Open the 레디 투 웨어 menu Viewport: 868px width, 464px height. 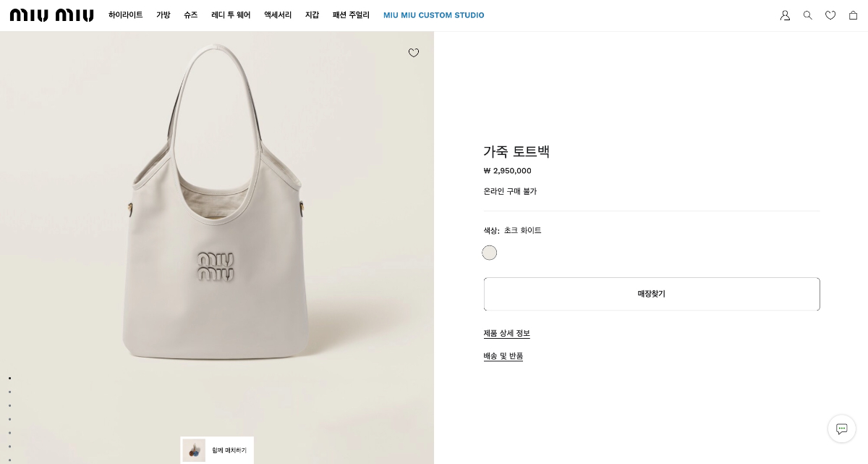(x=231, y=15)
